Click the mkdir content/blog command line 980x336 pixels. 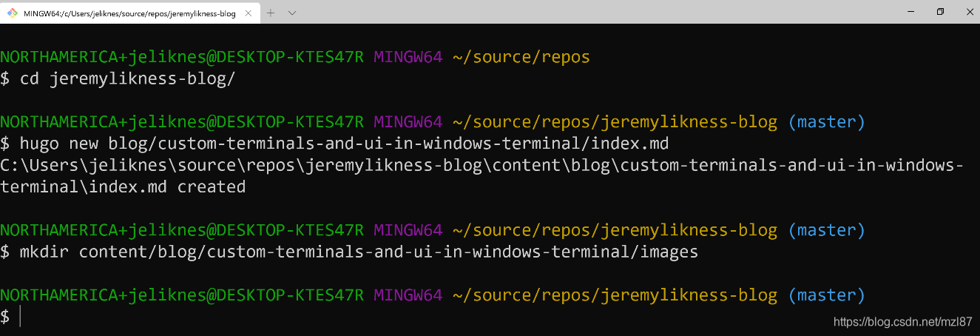349,252
